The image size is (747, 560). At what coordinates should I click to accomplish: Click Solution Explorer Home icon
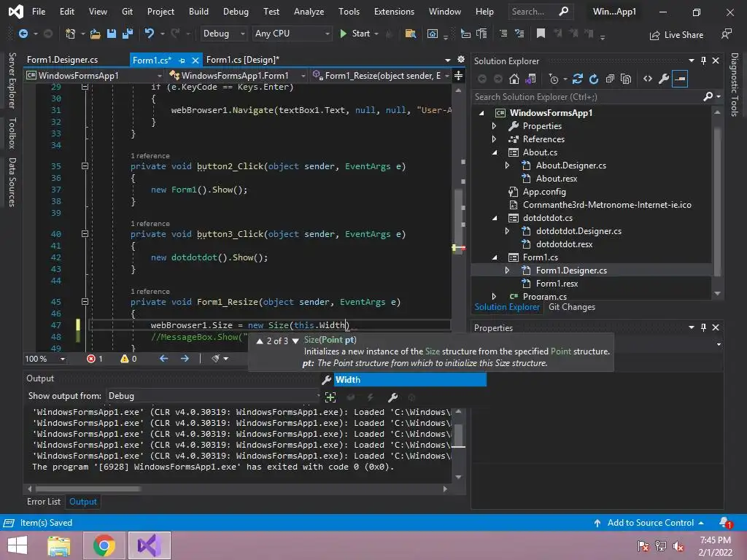point(514,79)
